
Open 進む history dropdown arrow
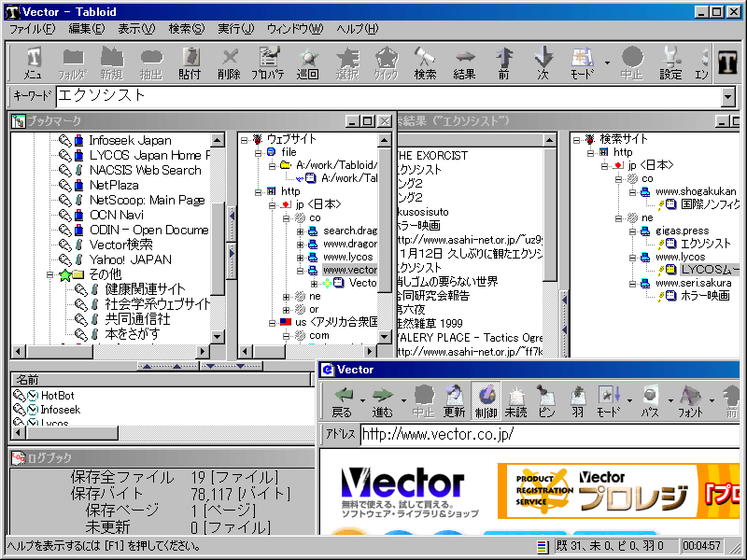403,401
